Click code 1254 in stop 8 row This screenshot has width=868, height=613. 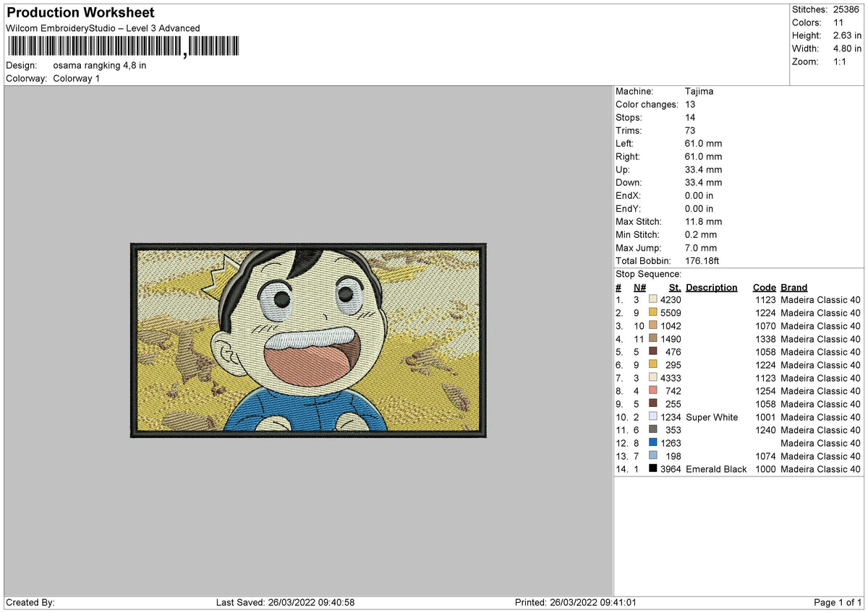(x=765, y=391)
